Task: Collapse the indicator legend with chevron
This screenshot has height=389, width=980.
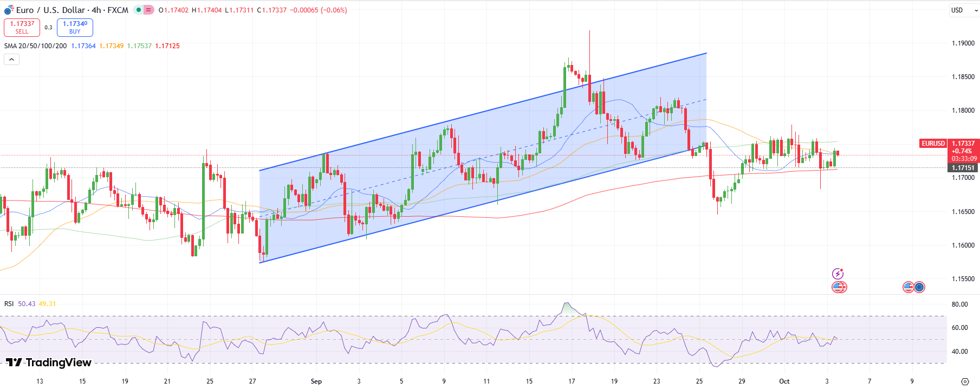Action: coord(11,60)
